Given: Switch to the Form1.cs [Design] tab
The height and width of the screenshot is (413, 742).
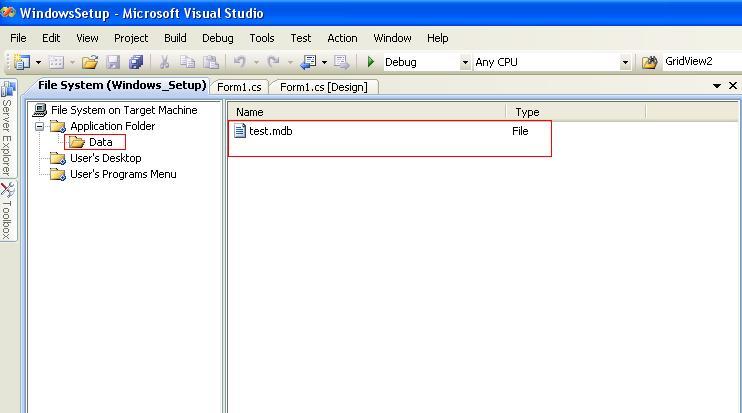Looking at the screenshot, I should (x=324, y=87).
